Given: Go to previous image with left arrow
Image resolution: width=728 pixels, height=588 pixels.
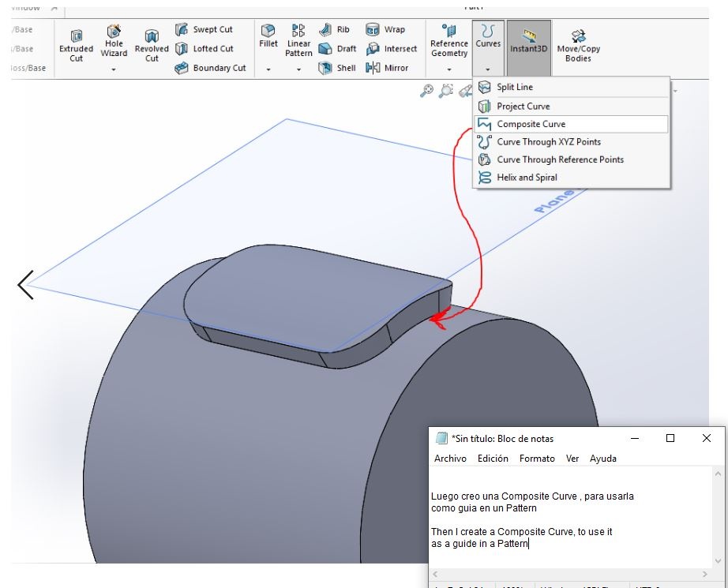Looking at the screenshot, I should coord(25,285).
